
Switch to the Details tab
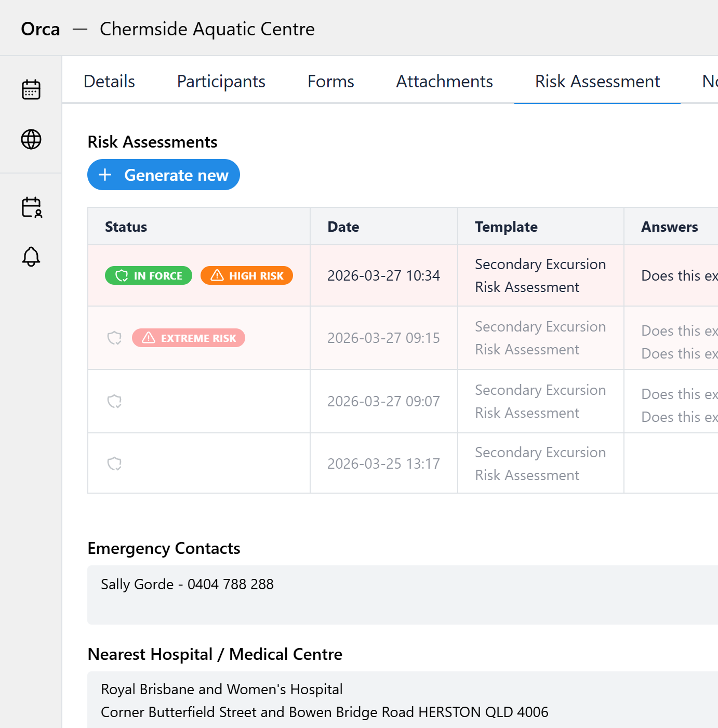(x=109, y=81)
